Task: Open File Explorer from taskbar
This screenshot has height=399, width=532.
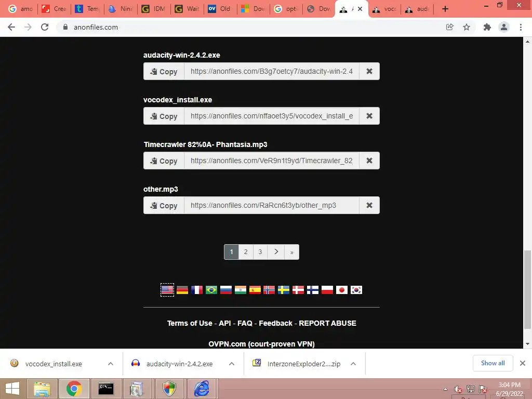Action: tap(42, 389)
